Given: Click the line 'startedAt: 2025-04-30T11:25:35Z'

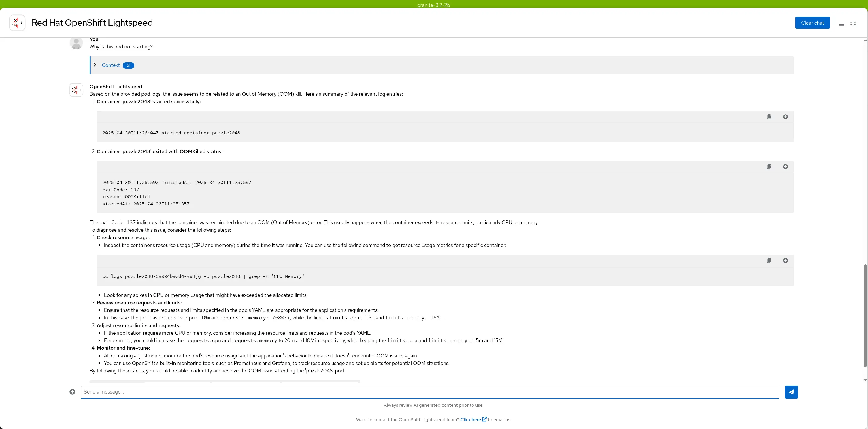Looking at the screenshot, I should coord(146,204).
